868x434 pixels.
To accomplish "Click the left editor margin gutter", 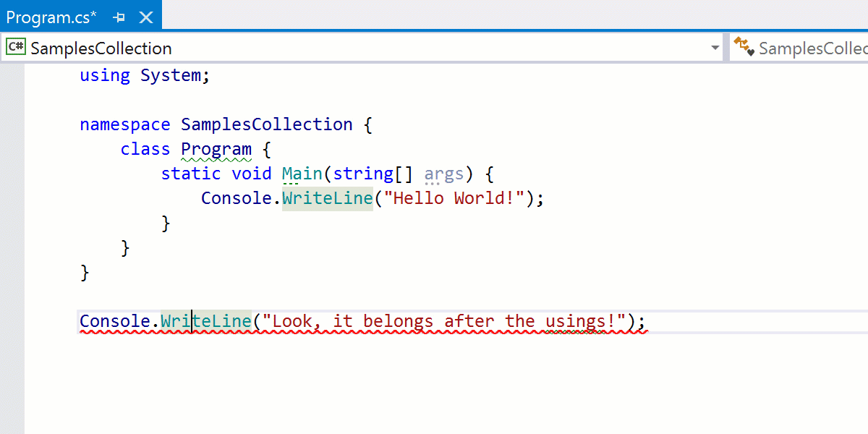I will click(x=12, y=248).
